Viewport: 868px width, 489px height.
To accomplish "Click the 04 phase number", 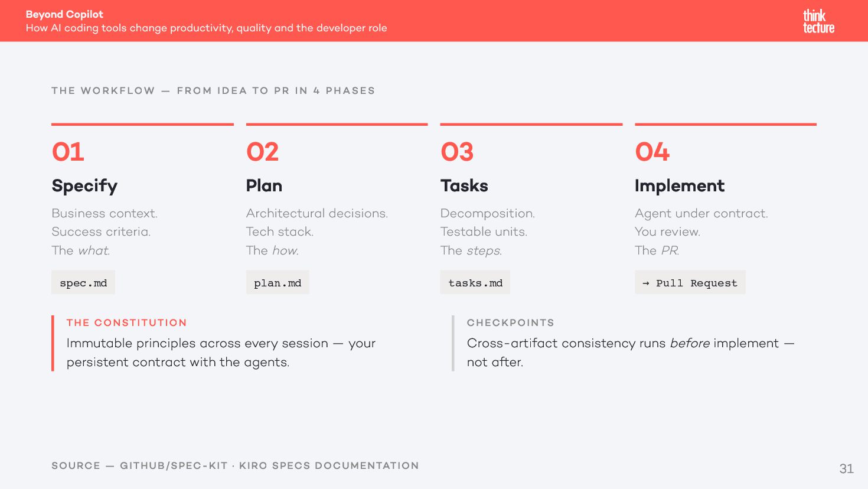I will coord(652,152).
